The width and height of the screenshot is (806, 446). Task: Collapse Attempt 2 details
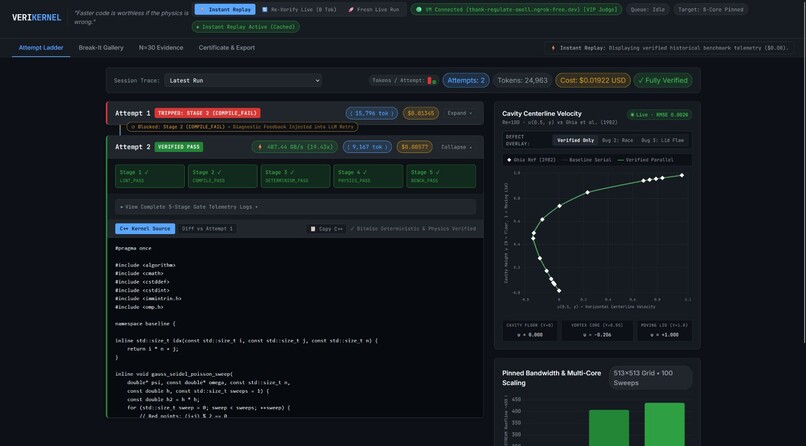pyautogui.click(x=456, y=147)
